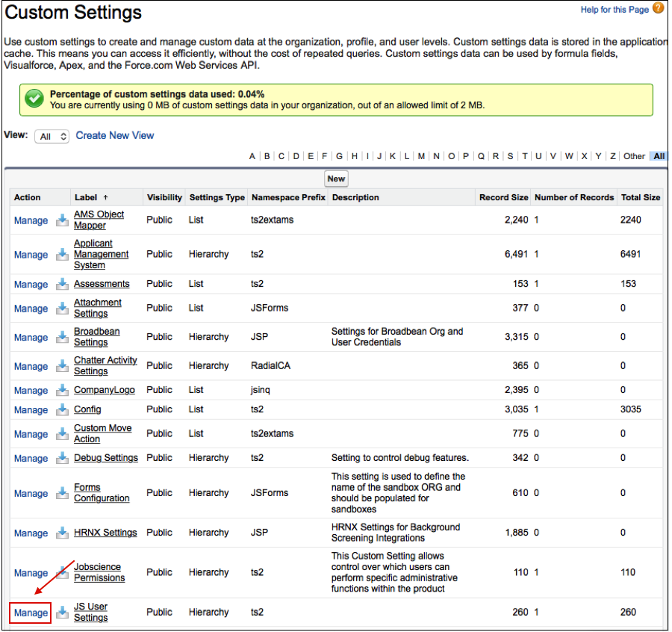
Task: Click the download icon next to CompanyLogo
Action: (62, 390)
